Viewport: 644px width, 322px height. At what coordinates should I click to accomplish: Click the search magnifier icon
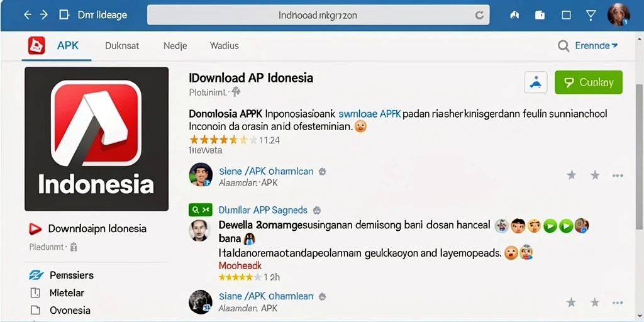click(x=563, y=46)
